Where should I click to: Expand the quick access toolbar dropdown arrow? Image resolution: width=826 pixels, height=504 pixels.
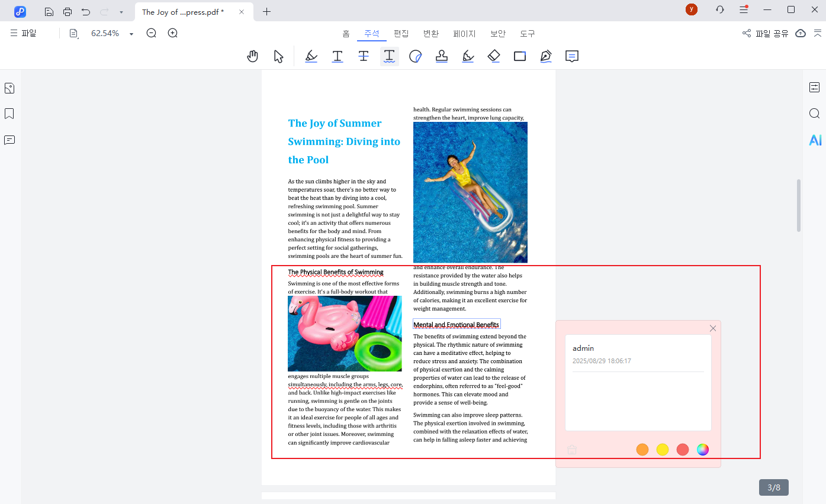tap(121, 12)
